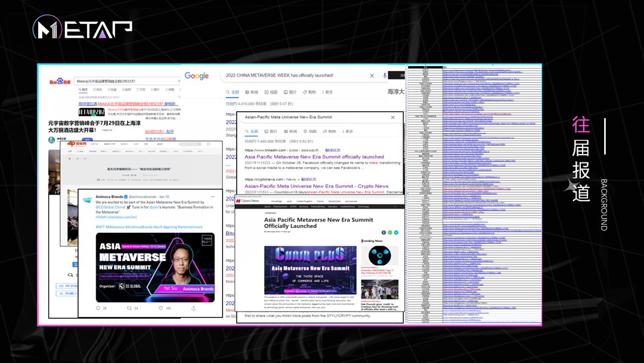The image size is (644, 363).
Task: Select 图片 tab in Asian-Pacific search window
Action: pos(271,131)
